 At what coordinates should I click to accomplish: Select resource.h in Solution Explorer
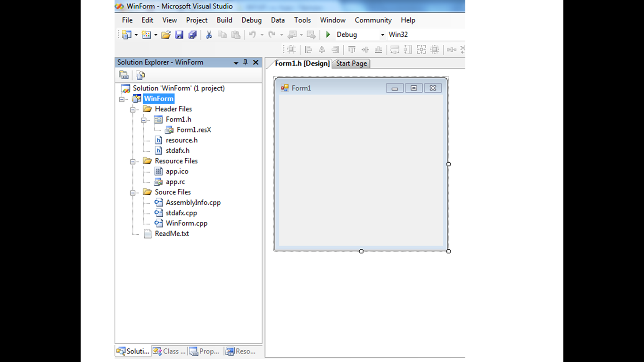click(x=182, y=140)
